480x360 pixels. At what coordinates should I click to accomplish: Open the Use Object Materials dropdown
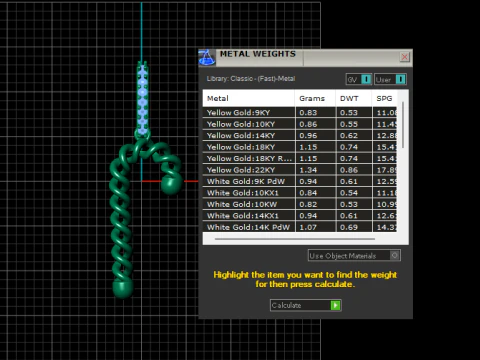pyautogui.click(x=354, y=256)
